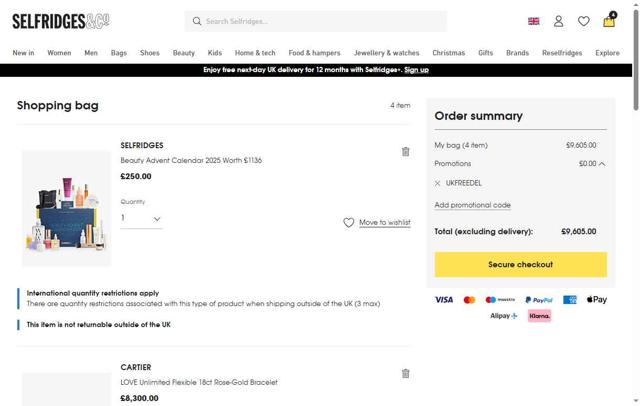Delete Beauty Advent Calendar with trash icon
Viewport: 640px width, 406px height.
point(405,152)
